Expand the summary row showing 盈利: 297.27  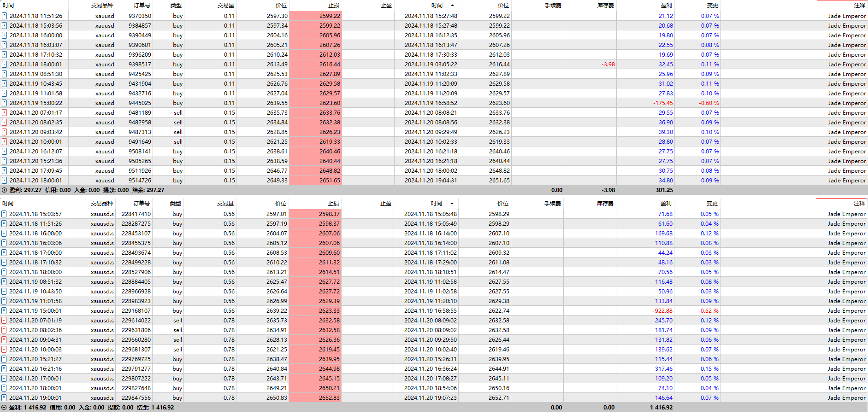point(4,190)
